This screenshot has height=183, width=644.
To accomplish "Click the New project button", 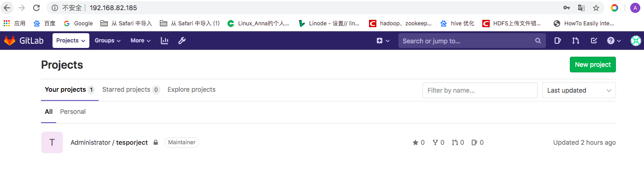I will click(x=593, y=65).
